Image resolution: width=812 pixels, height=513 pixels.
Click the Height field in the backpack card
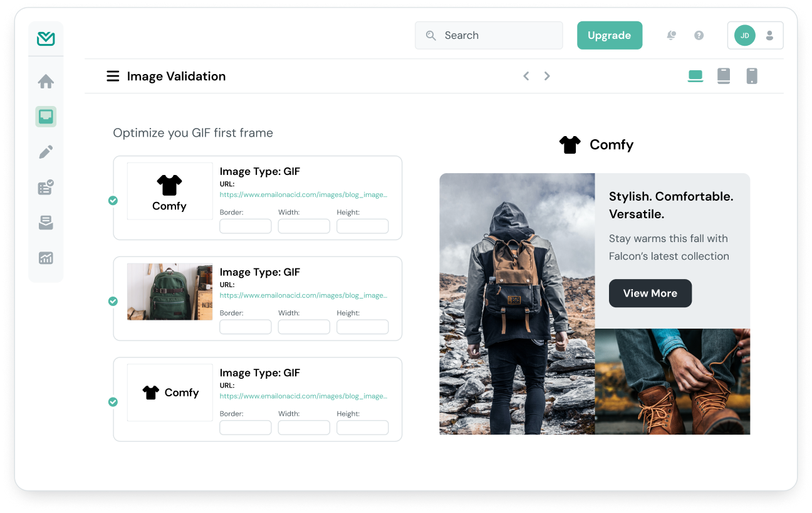point(363,327)
